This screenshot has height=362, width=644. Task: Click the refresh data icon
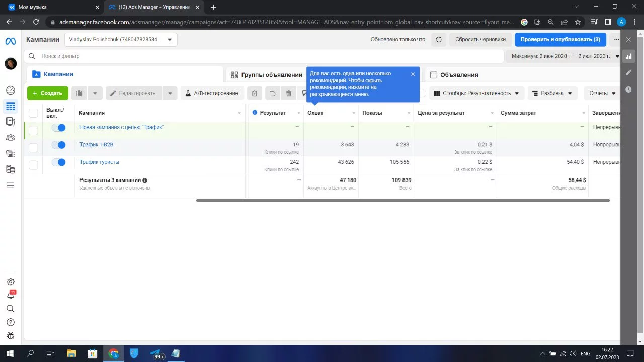point(439,39)
